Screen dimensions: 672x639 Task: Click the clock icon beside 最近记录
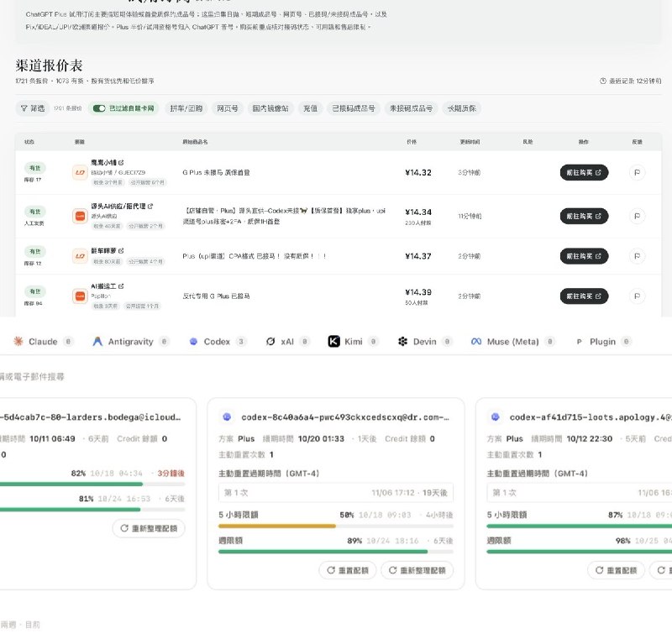[603, 81]
